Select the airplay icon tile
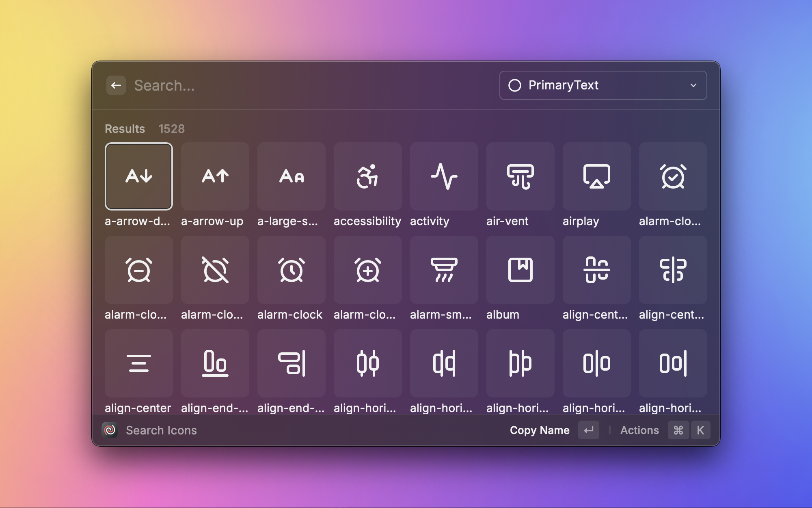 click(x=596, y=176)
